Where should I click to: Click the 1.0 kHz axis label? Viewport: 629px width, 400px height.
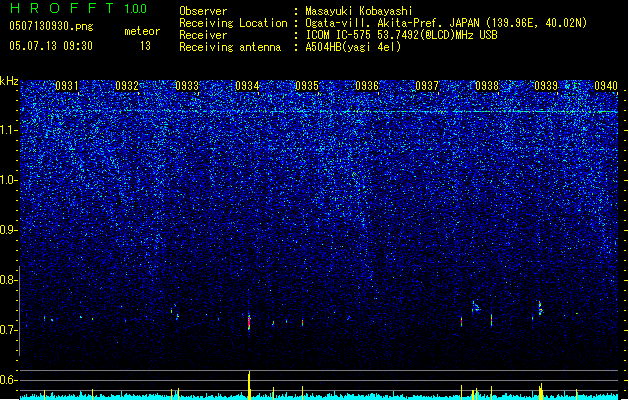coord(9,180)
